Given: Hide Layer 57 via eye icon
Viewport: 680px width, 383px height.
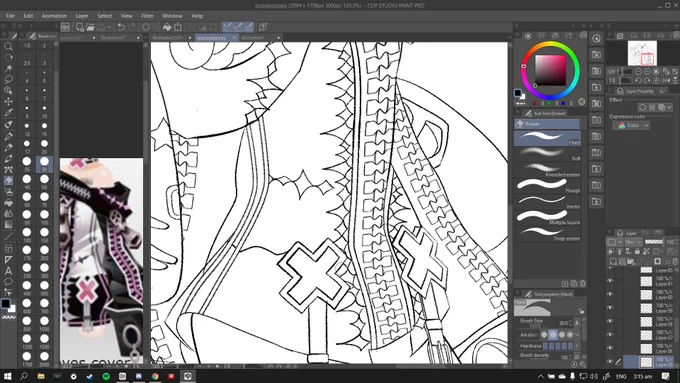Looking at the screenshot, I should pyautogui.click(x=610, y=334).
